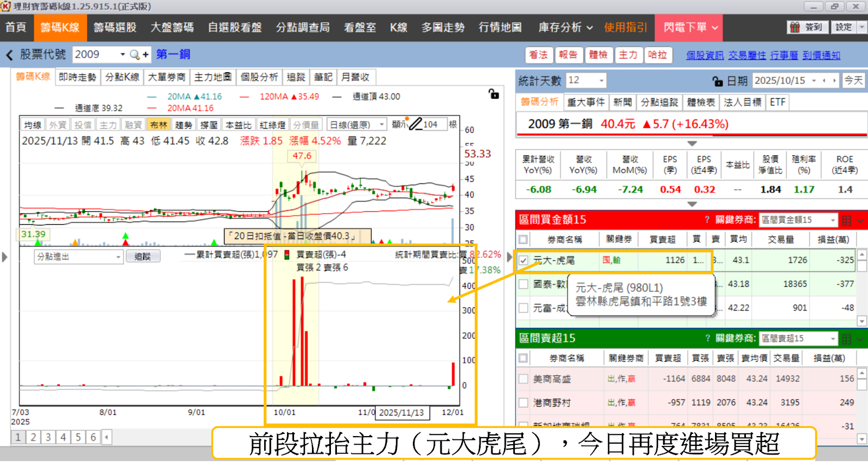Click the buy broker list vertical scrollbar
Viewport: 868px width, 473px height.
coord(861,288)
